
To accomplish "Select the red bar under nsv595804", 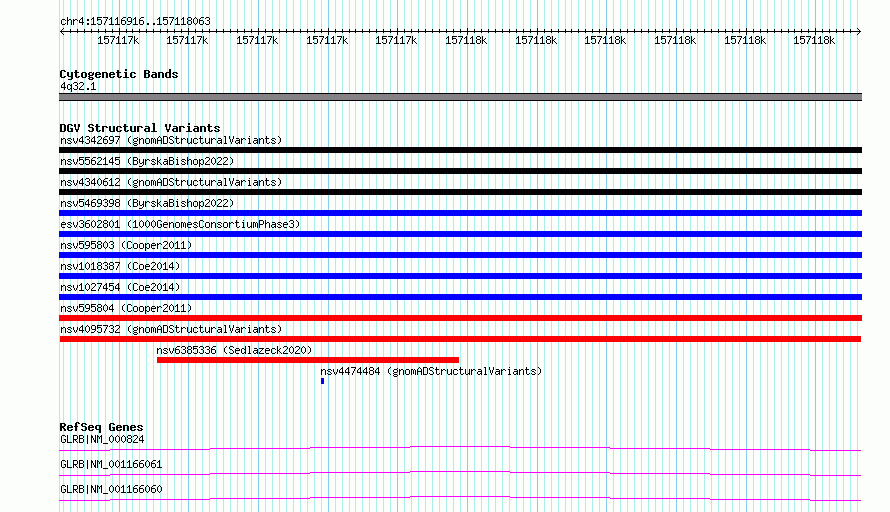I will (460, 318).
